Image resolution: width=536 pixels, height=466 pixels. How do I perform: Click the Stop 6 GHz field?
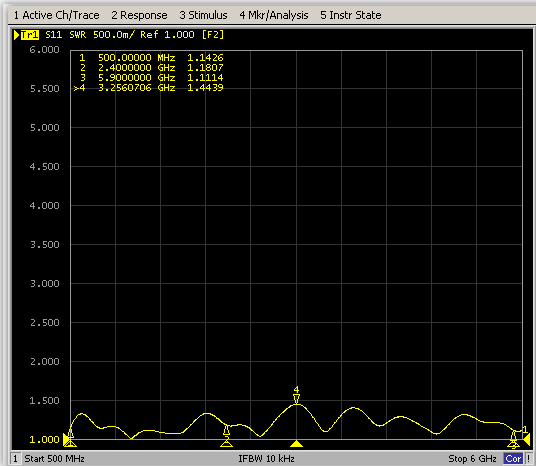pyautogui.click(x=472, y=458)
